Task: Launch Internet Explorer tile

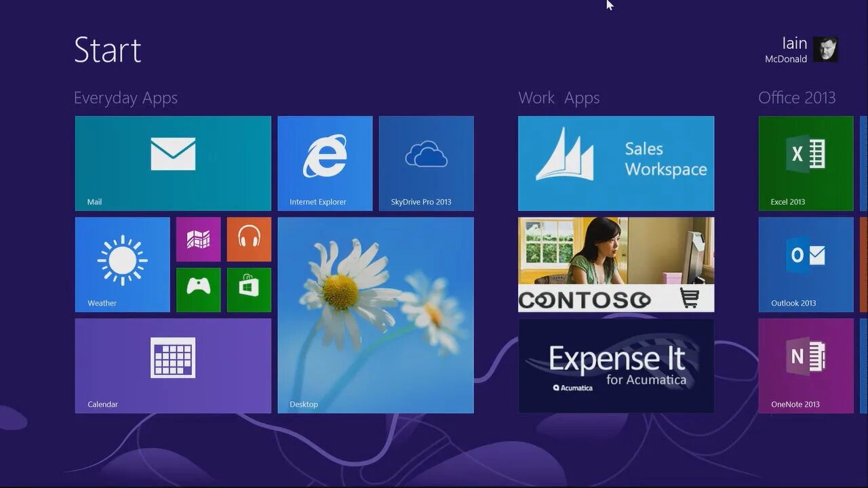Action: [325, 163]
